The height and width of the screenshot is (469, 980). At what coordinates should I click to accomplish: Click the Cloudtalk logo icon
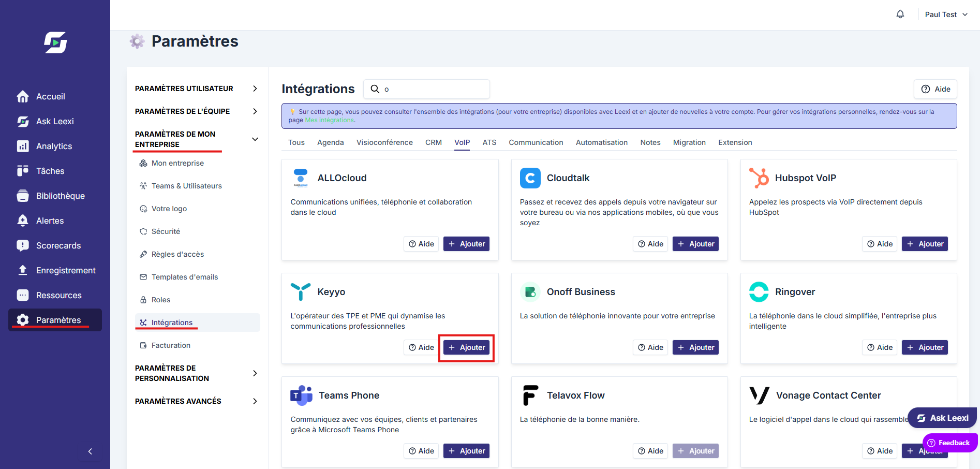[x=530, y=178]
